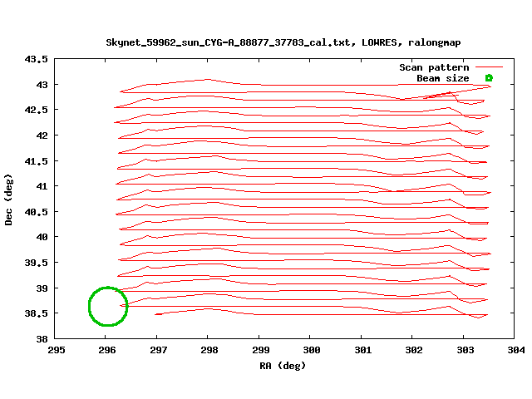Click the y-axis tick label 38.5
The width and height of the screenshot is (532, 399).
coord(37,313)
